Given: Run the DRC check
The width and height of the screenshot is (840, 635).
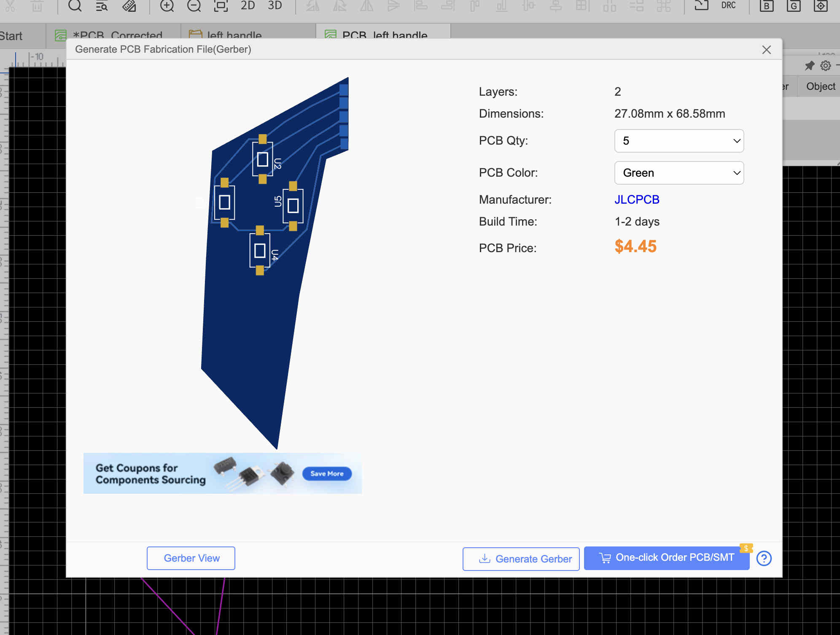Looking at the screenshot, I should pos(728,6).
